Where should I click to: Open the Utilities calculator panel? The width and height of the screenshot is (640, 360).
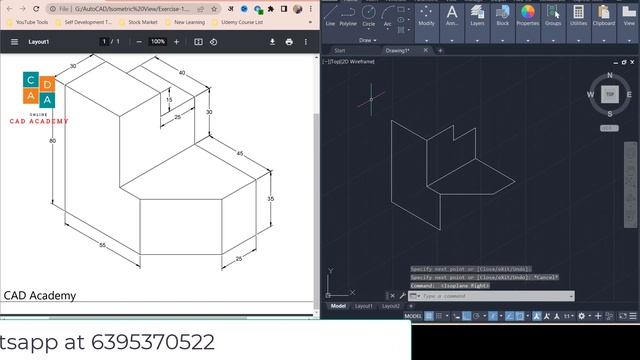(x=578, y=16)
